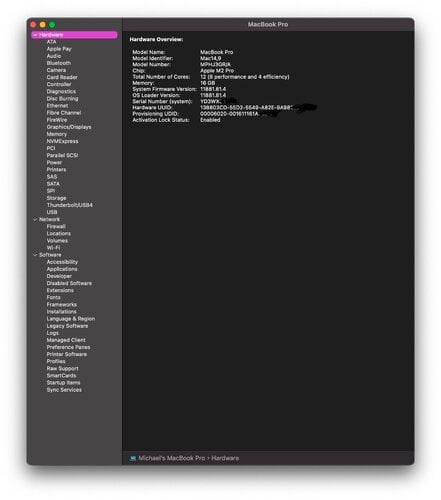Open the Graphics/Displays entry

69,127
